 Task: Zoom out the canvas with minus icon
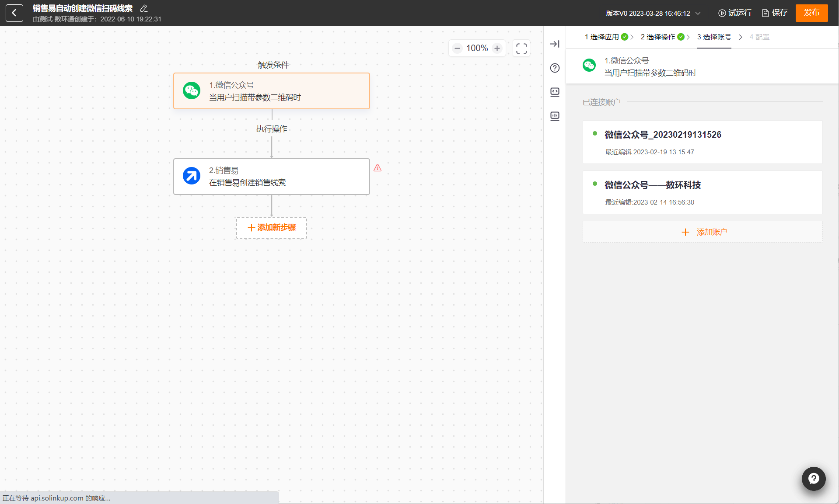[x=457, y=48]
